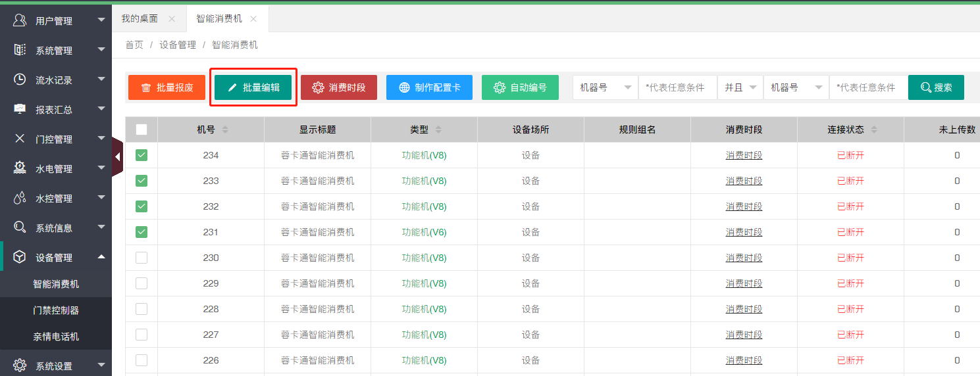The image size is (980, 376).
Task: Uncheck the checkbox for device 234
Action: 142,155
